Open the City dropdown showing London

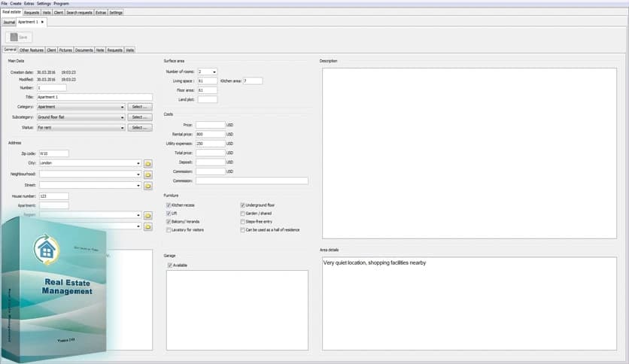[x=138, y=163]
